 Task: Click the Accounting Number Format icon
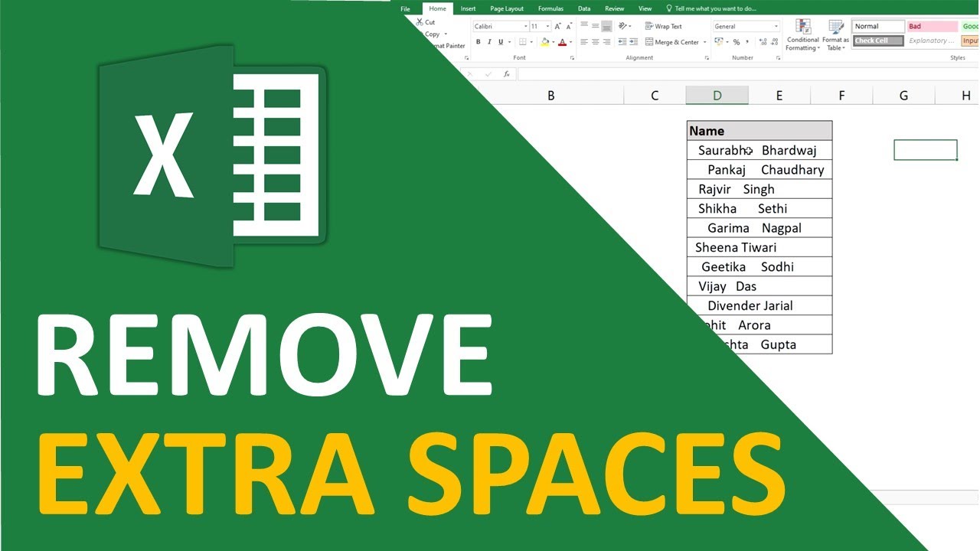[719, 41]
